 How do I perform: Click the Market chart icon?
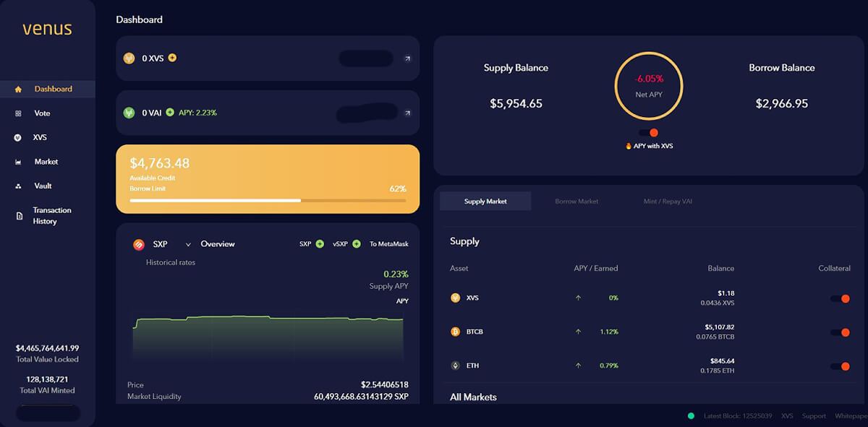[18, 162]
